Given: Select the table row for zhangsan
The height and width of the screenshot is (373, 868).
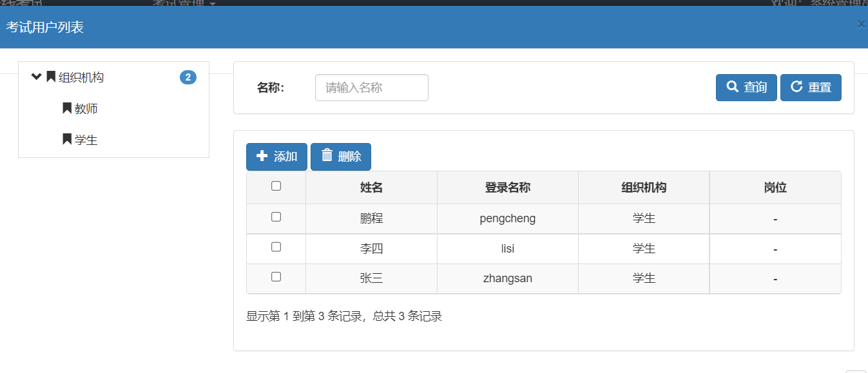Looking at the screenshot, I should tap(507, 276).
